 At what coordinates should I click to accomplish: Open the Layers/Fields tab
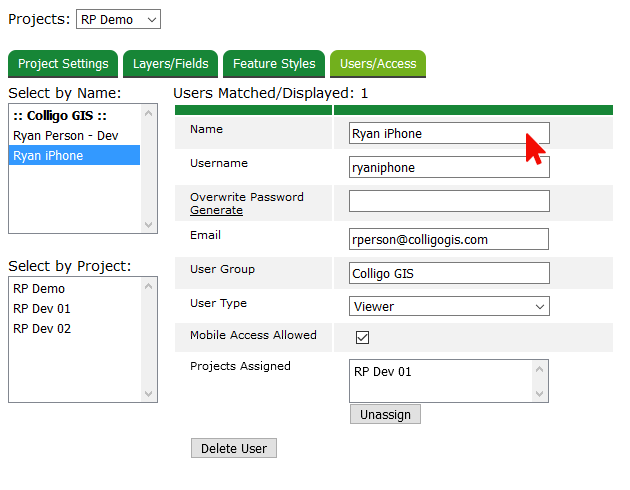(x=171, y=64)
